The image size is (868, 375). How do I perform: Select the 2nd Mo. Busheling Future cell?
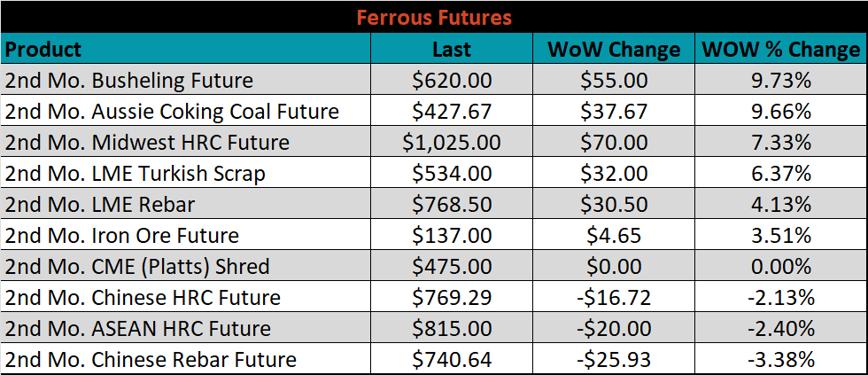click(185, 79)
